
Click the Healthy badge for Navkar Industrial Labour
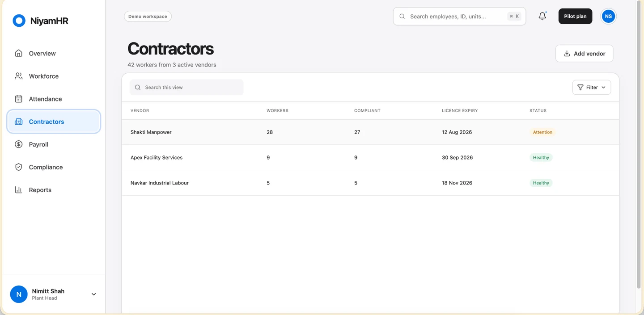(x=541, y=183)
